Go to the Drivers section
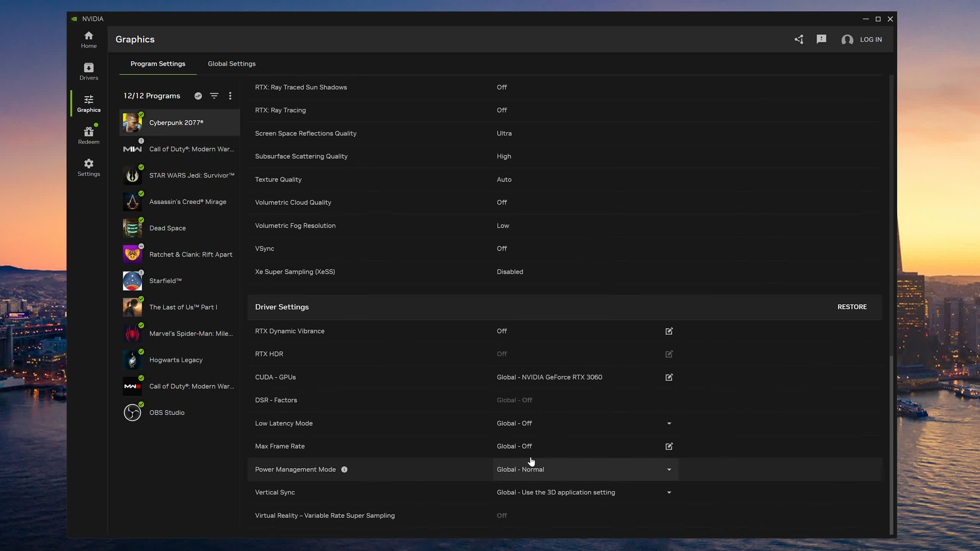 pos(88,72)
